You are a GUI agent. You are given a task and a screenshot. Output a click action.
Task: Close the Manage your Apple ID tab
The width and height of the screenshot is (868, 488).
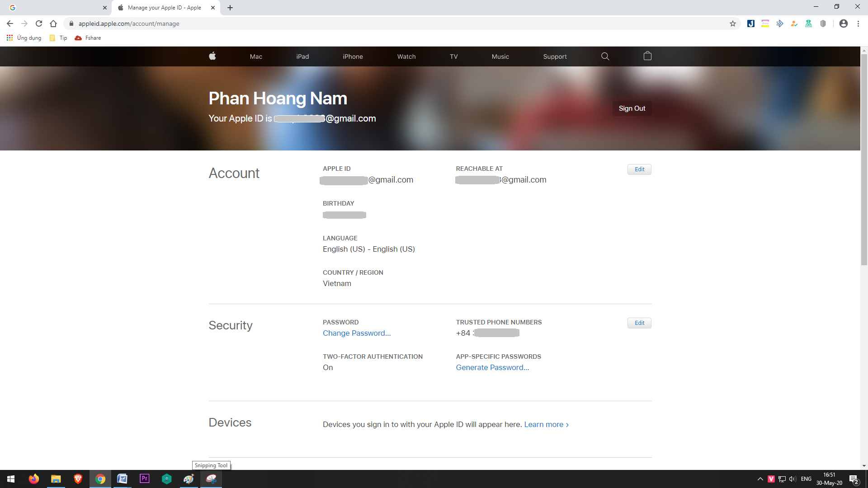click(213, 8)
